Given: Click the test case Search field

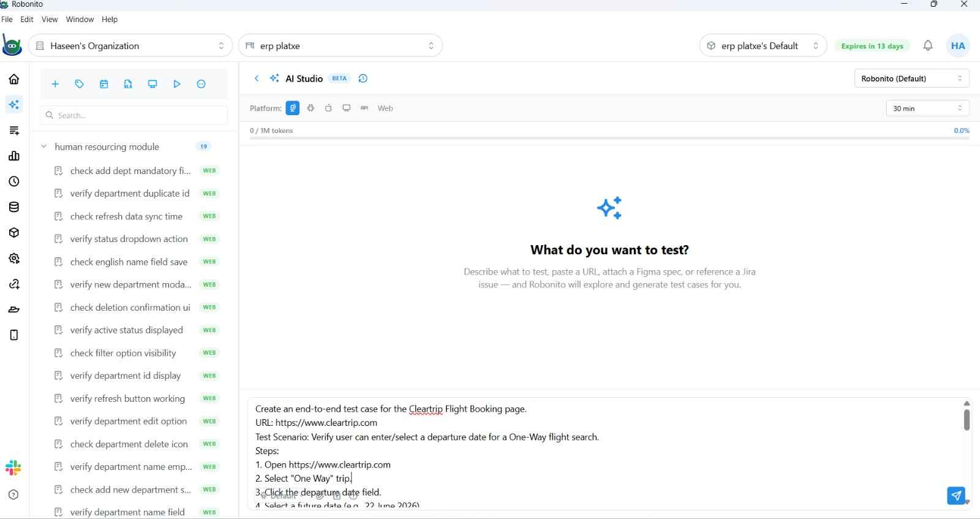Looking at the screenshot, I should click(x=134, y=115).
